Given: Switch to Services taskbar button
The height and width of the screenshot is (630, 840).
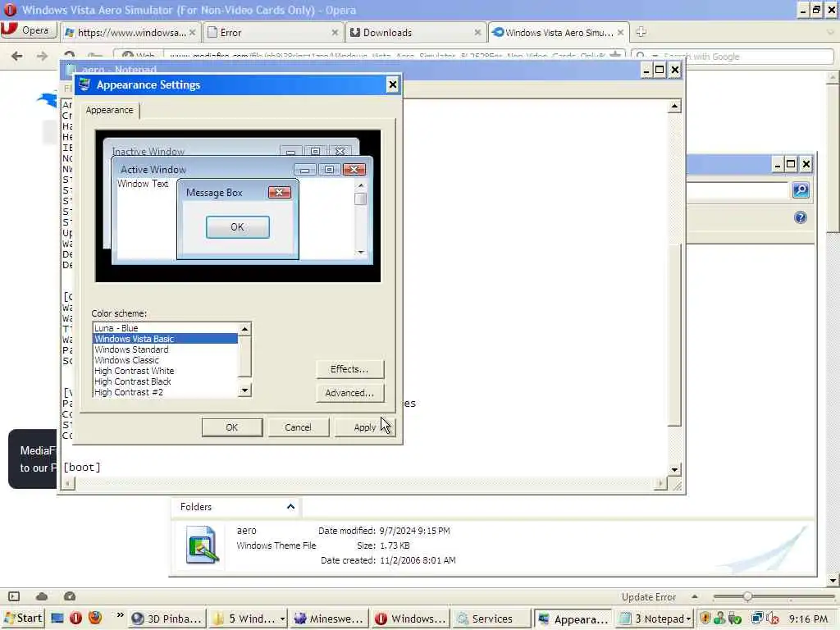Looking at the screenshot, I should pyautogui.click(x=492, y=619).
